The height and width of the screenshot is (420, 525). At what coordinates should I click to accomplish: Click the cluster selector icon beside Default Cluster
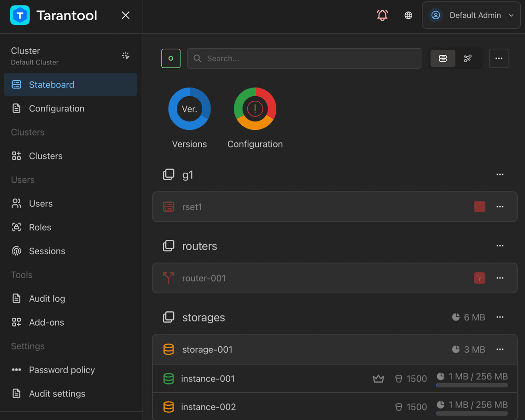tap(126, 56)
